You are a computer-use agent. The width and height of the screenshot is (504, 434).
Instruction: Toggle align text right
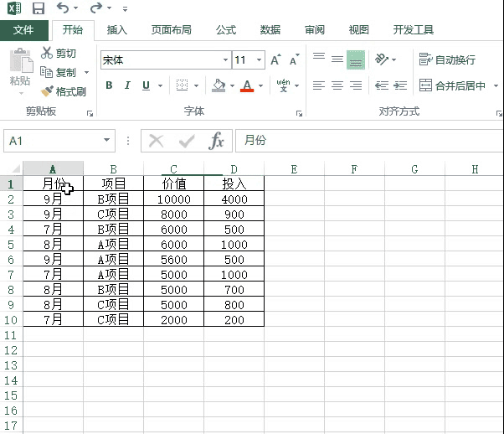click(356, 85)
